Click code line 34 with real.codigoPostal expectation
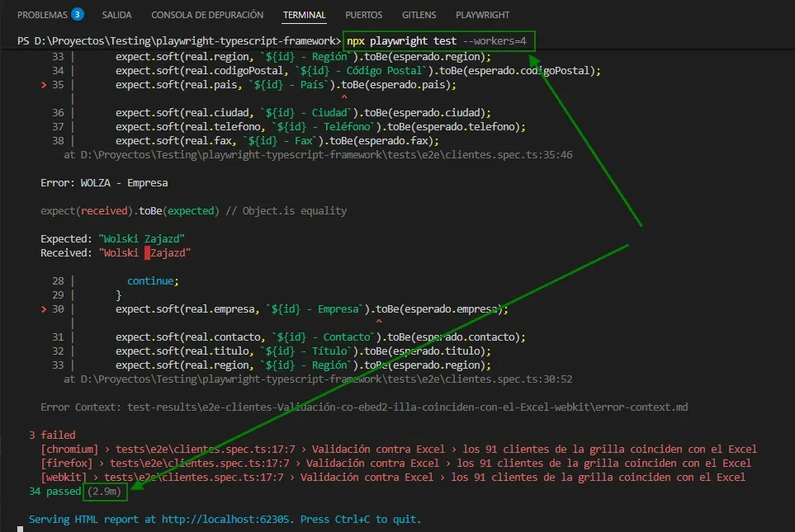 358,70
